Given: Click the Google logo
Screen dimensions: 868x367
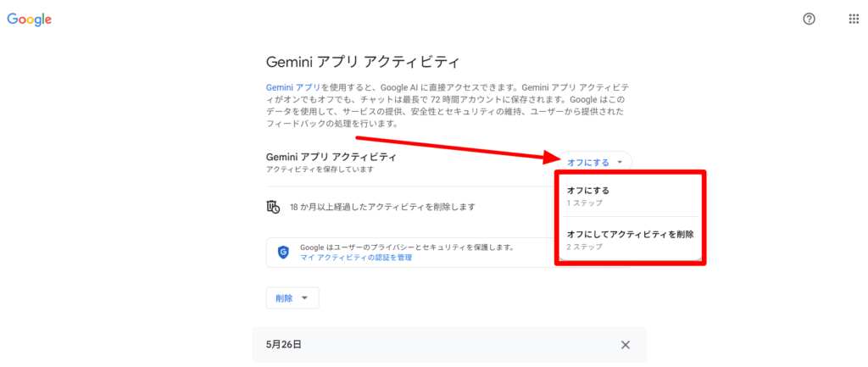Looking at the screenshot, I should pyautogui.click(x=30, y=19).
